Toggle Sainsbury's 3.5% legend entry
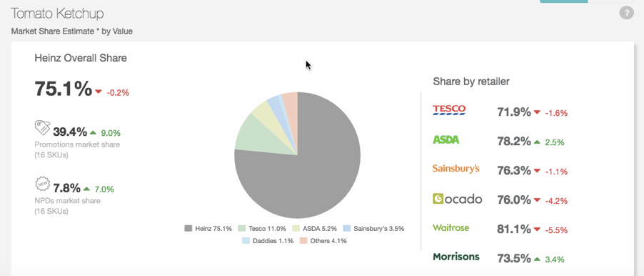The width and height of the screenshot is (644, 276). 373,228
